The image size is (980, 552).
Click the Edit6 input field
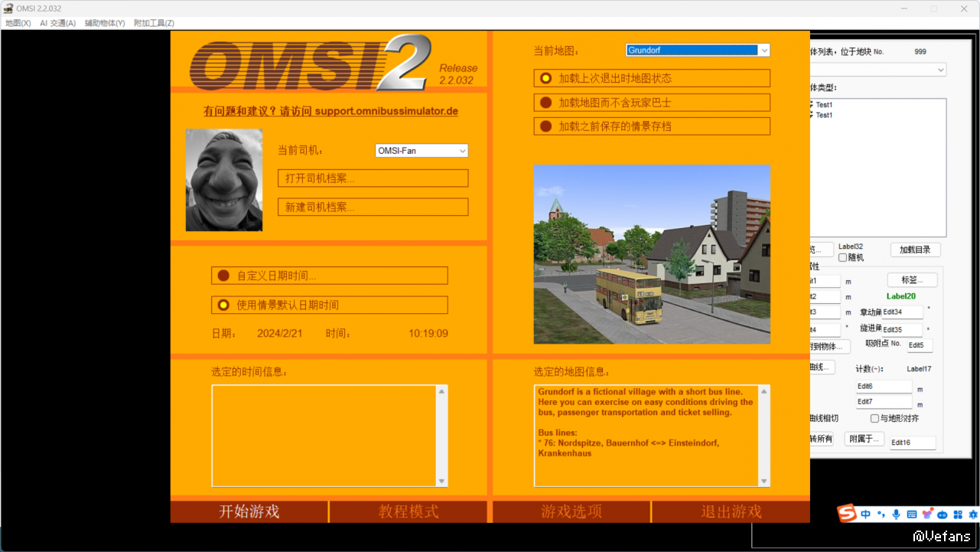coord(884,387)
